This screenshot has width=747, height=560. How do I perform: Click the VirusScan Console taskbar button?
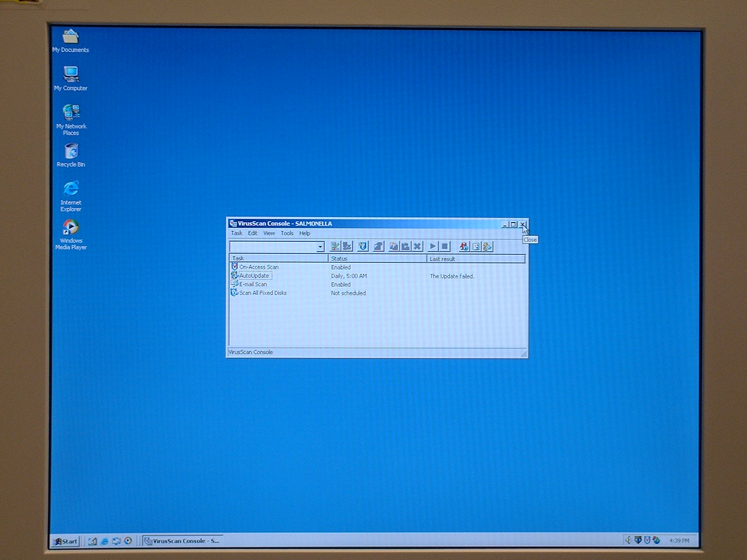coord(182,541)
